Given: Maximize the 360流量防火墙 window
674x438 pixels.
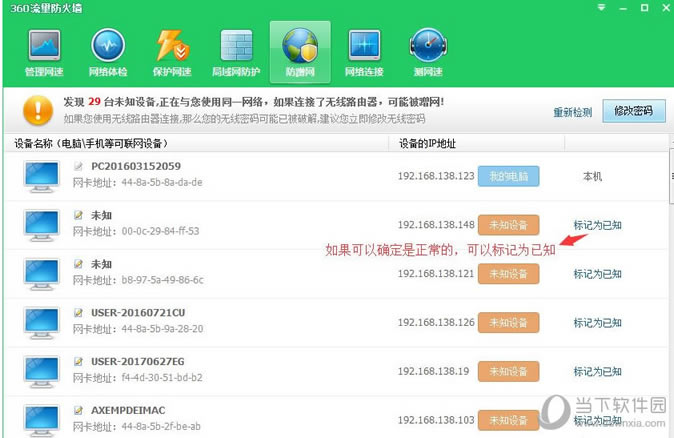Looking at the screenshot, I should 644,8.
